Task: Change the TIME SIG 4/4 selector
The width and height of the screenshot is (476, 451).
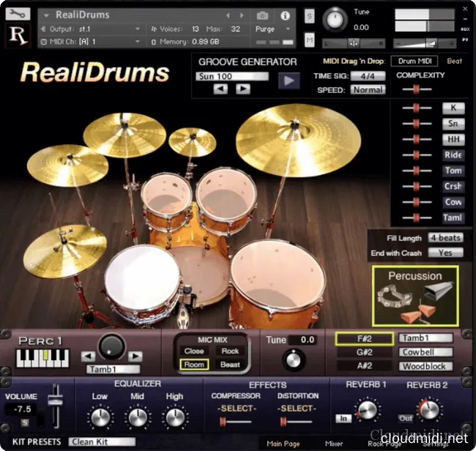Action: pos(368,76)
